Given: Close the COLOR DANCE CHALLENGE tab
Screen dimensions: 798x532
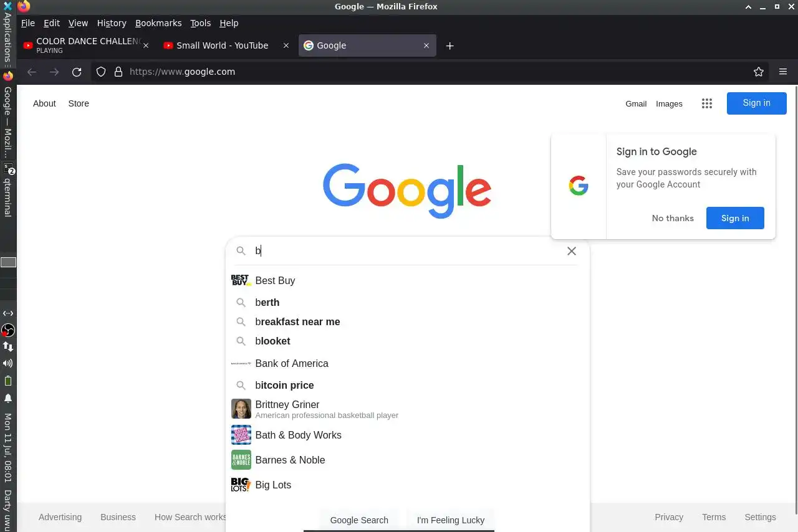Looking at the screenshot, I should (x=146, y=45).
